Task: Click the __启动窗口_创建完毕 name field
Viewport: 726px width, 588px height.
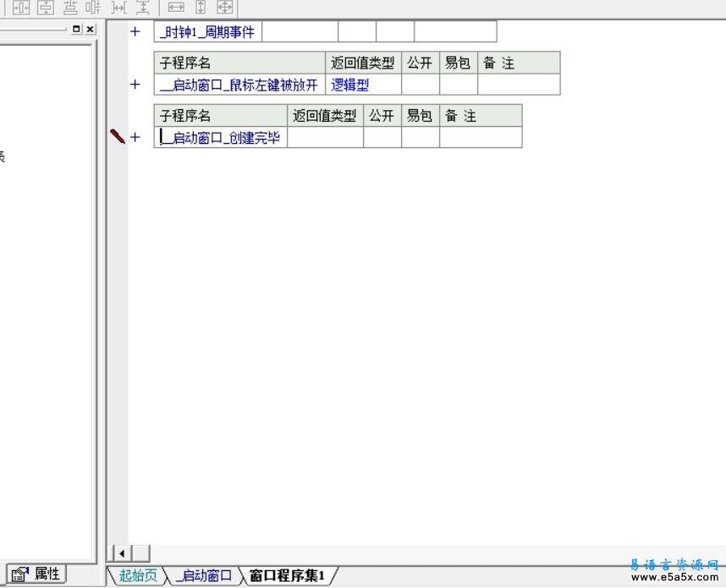Action: pyautogui.click(x=221, y=138)
